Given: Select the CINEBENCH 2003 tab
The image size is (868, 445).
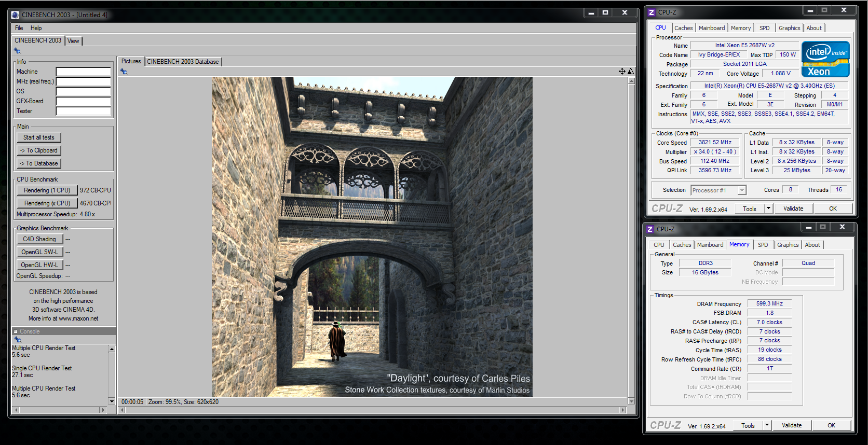Looking at the screenshot, I should click(x=38, y=40).
